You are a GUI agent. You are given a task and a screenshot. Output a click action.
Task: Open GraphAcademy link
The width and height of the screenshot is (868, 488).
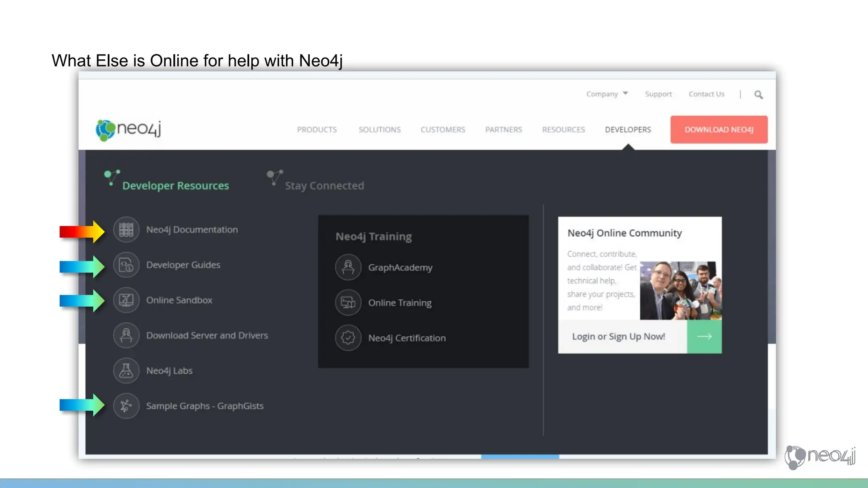400,268
